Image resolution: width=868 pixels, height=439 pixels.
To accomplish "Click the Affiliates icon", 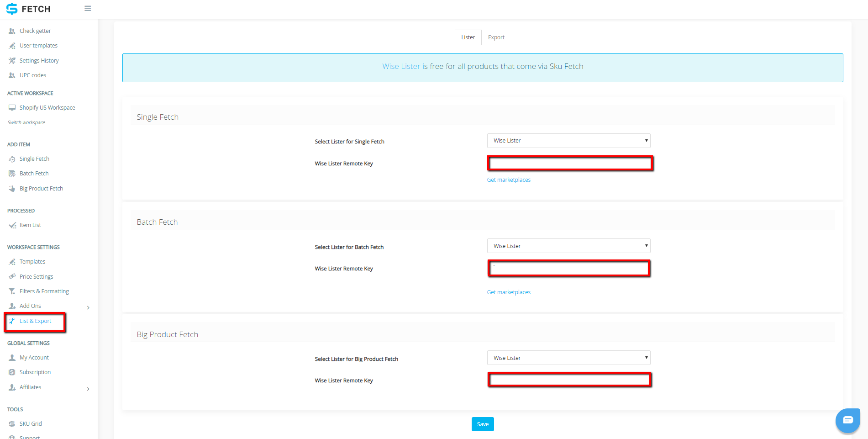I will [12, 387].
